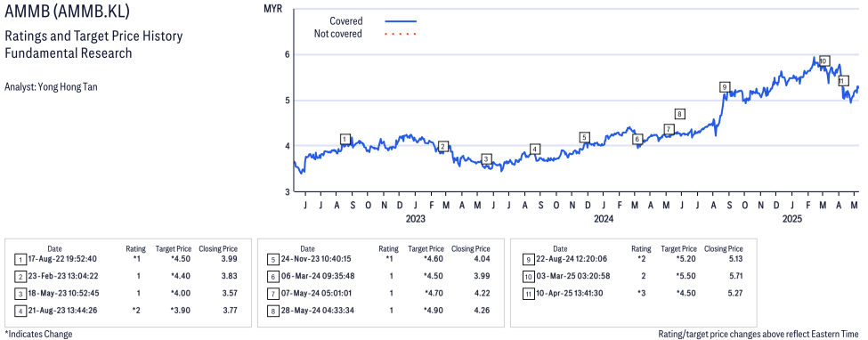This screenshot has width=868, height=340.
Task: Click chart marker 6 on the chart
Action: pos(637,139)
